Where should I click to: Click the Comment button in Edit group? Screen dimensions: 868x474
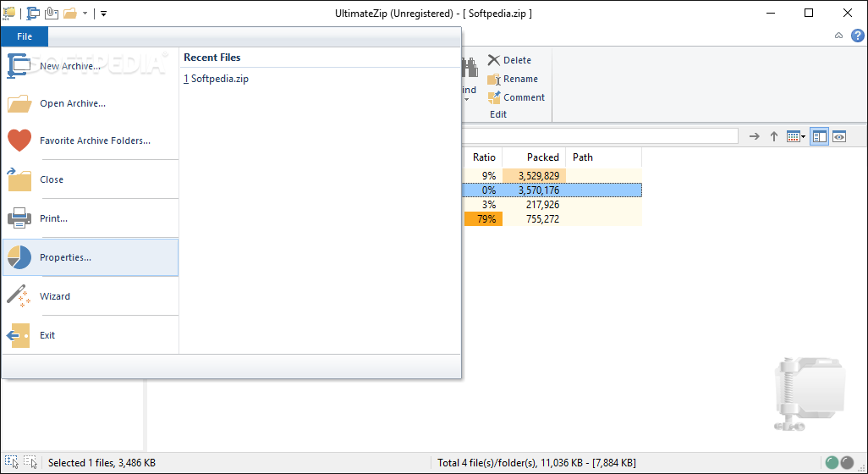coord(516,97)
